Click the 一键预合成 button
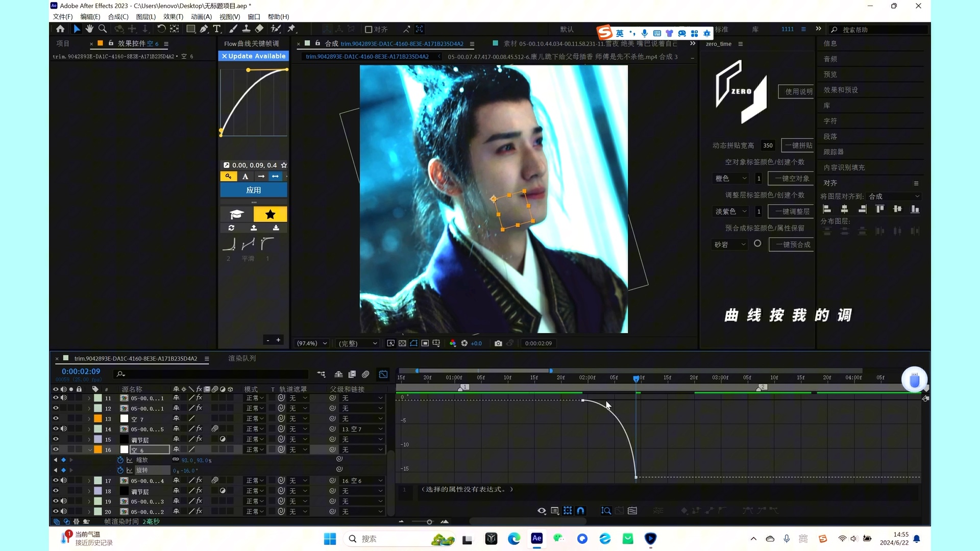Image resolution: width=980 pixels, height=551 pixels. click(x=792, y=244)
